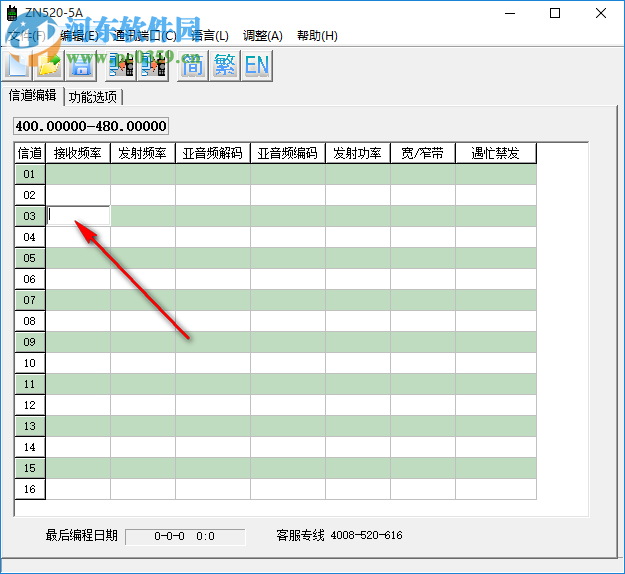Click channel 07 亚音频编码 cell

(x=288, y=300)
